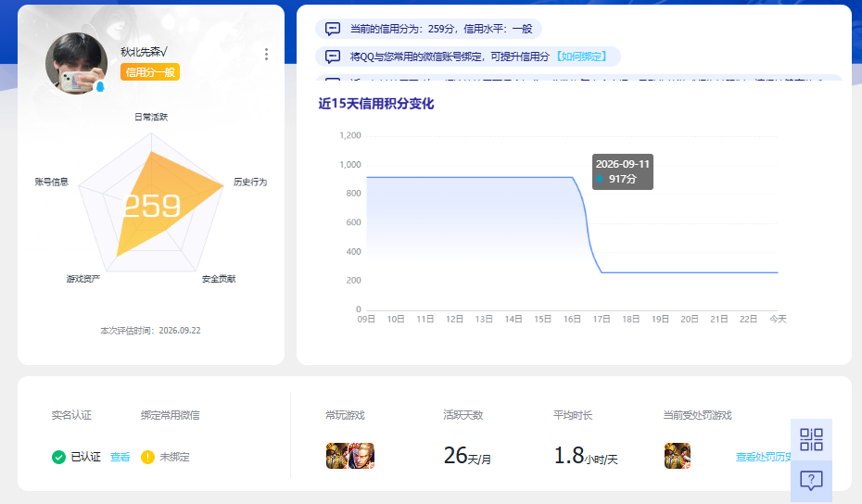Click the first frequently played game icon
The width and height of the screenshot is (862, 504).
[x=336, y=456]
